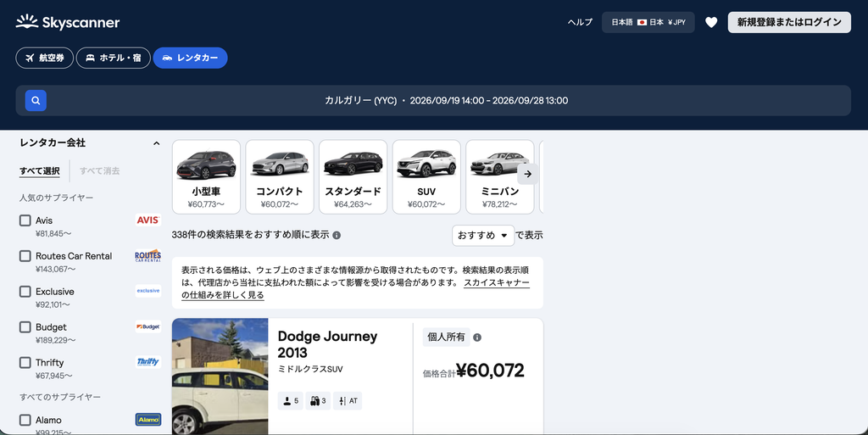Click the Skyscanner logo
868x435 pixels.
[x=68, y=22]
